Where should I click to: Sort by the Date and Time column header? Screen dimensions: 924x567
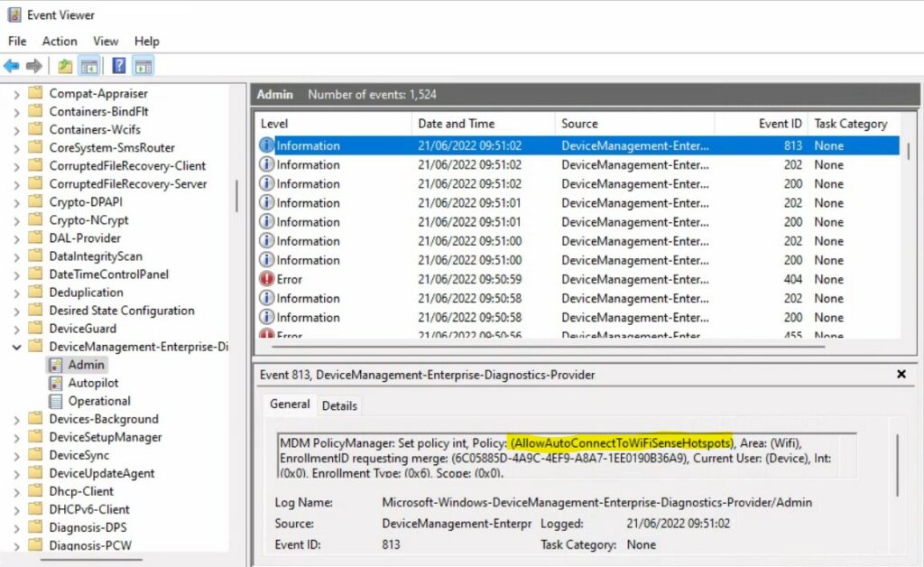click(x=484, y=124)
